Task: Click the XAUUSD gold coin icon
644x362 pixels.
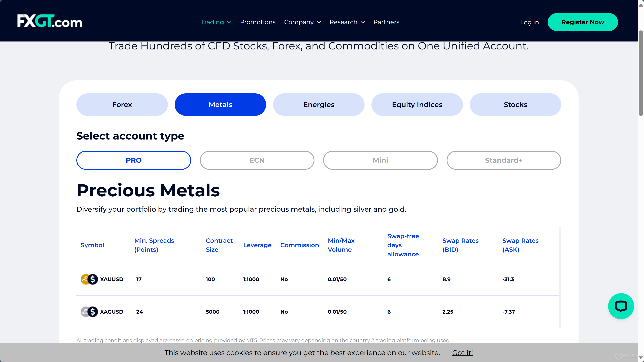Action: [x=89, y=279]
